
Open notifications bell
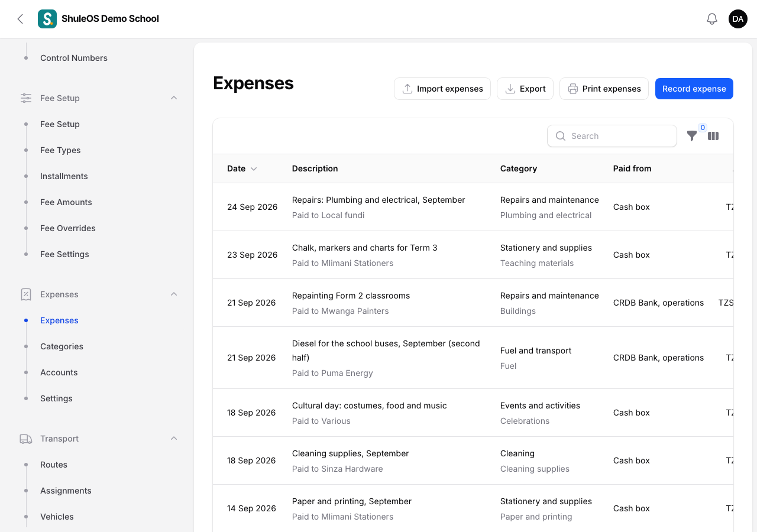point(712,19)
